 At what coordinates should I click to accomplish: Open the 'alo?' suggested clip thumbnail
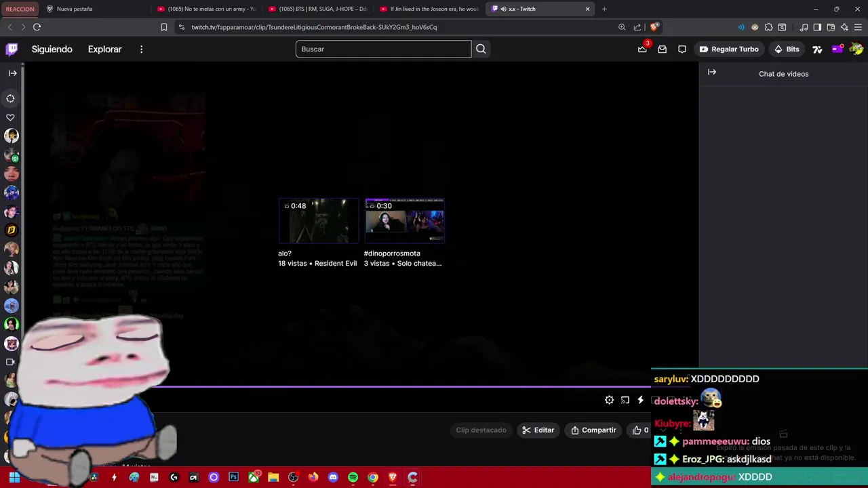tap(318, 221)
